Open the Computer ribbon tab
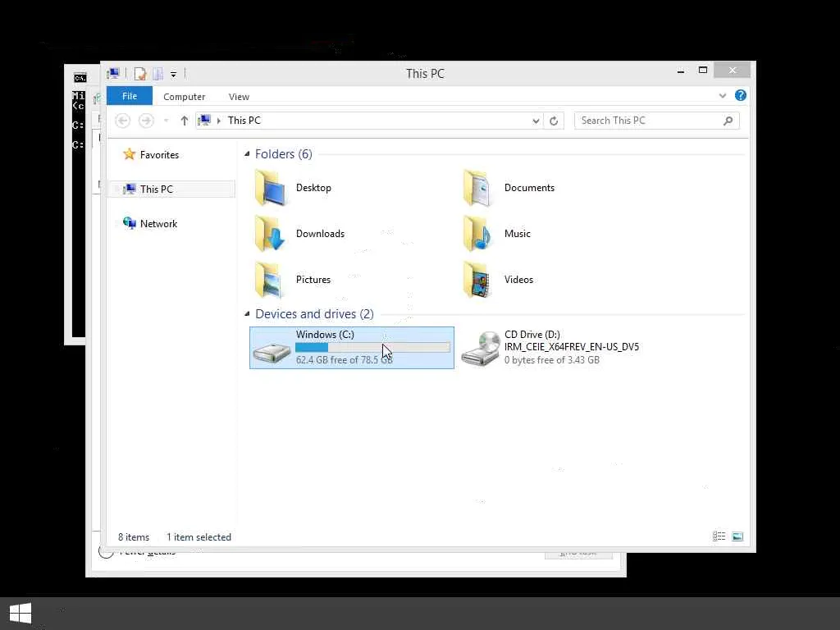 (185, 97)
